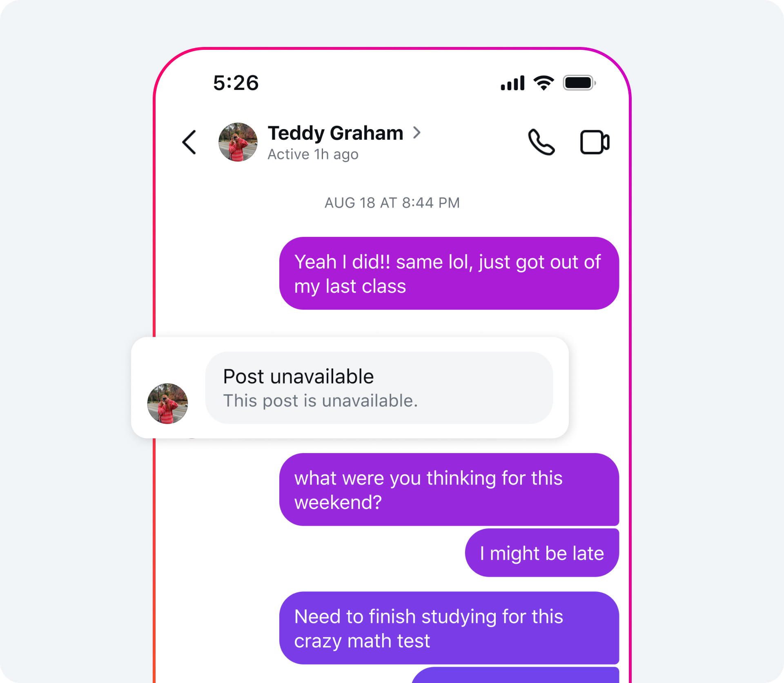Tap the 'crazy math test' message bubble
The height and width of the screenshot is (683, 784).
click(x=449, y=628)
